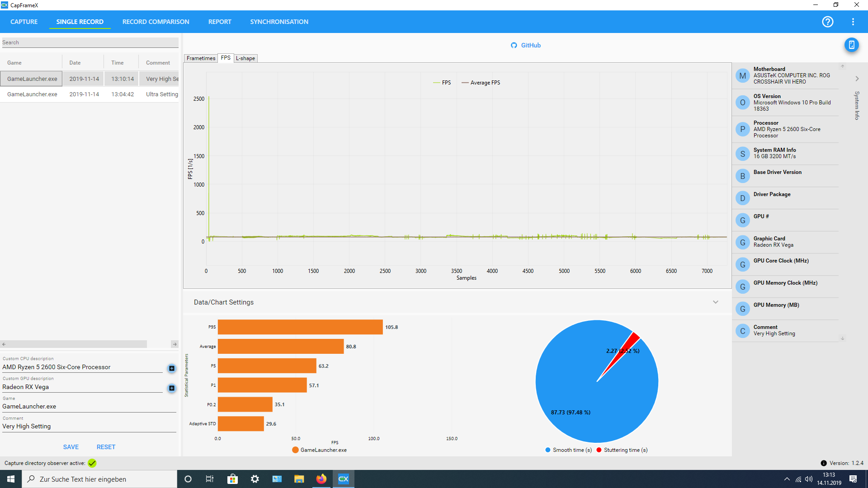
Task: Collapse the System Info side panel
Action: 857,79
